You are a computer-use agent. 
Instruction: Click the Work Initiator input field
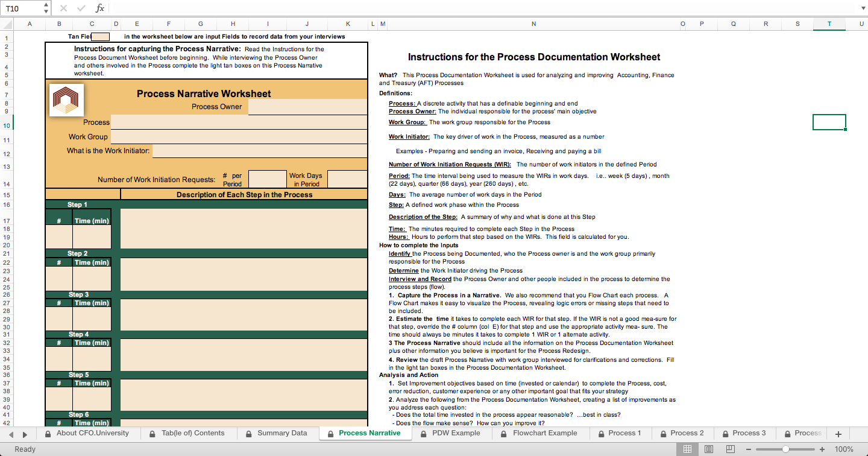point(260,151)
